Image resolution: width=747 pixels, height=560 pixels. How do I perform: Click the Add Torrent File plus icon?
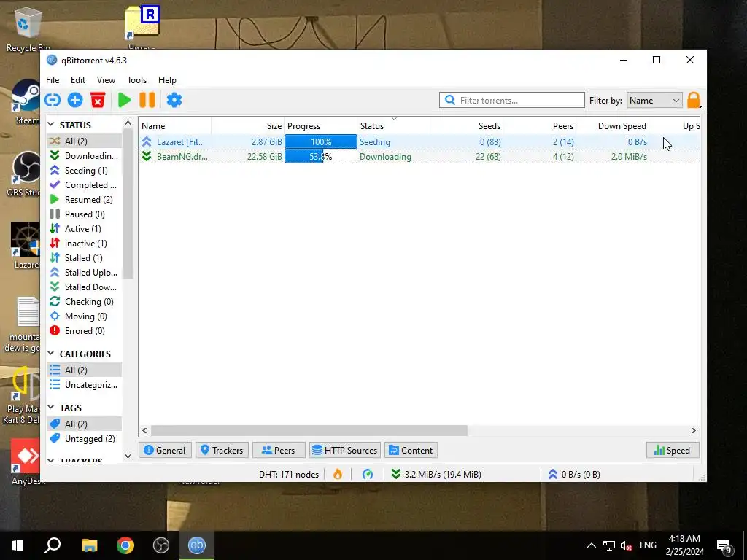click(x=75, y=100)
